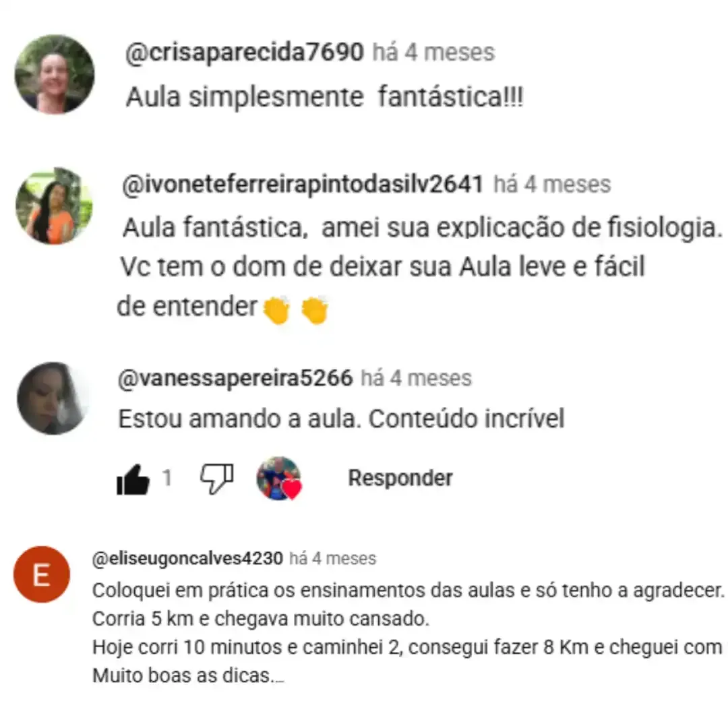This screenshot has width=728, height=728.
Task: Click the 'há 4 meses' timestamp on vanessapereira5266's comment
Action: [x=416, y=378]
